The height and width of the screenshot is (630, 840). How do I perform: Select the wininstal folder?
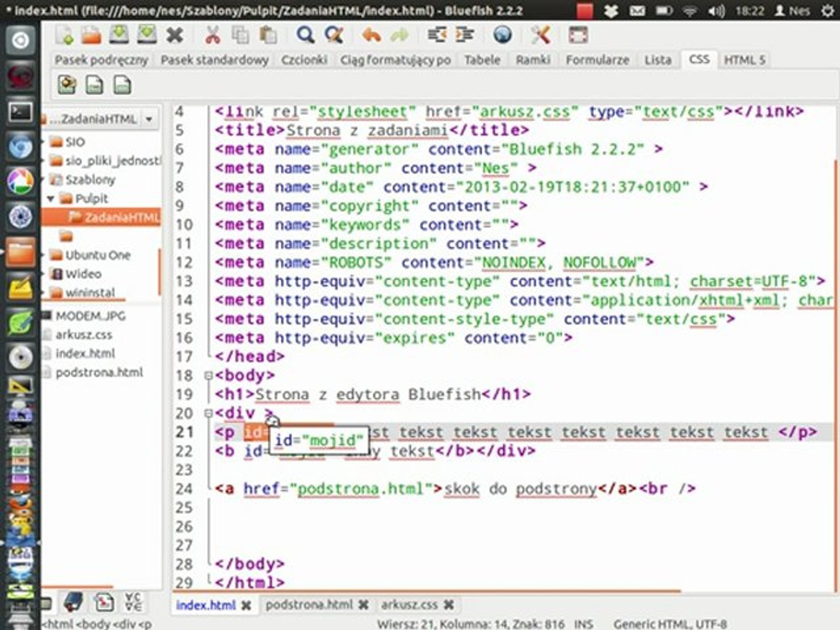tap(90, 292)
